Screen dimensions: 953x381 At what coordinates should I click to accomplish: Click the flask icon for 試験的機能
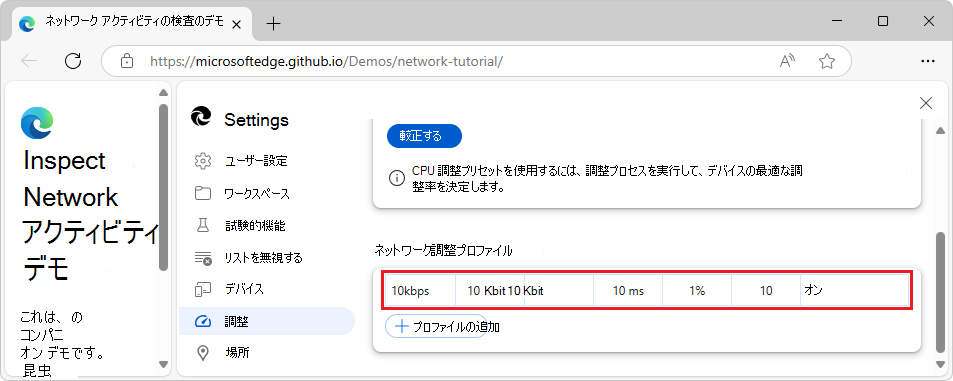click(x=202, y=226)
